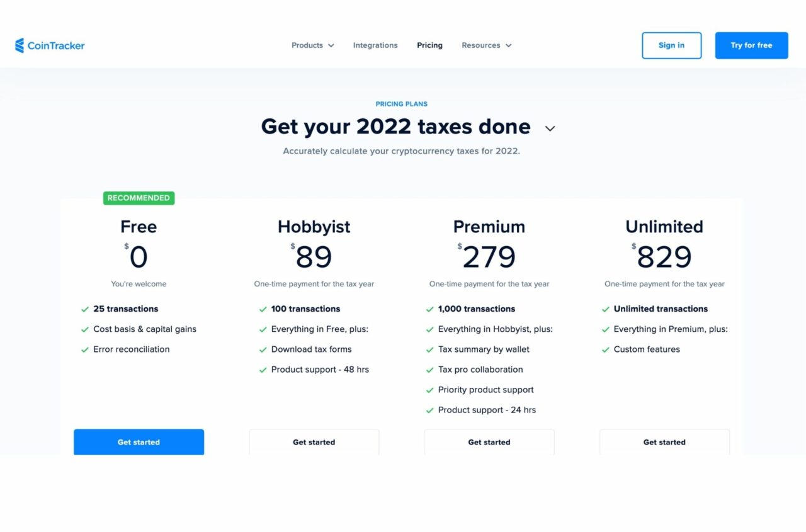Click the Sign in button
806x532 pixels.
(671, 45)
